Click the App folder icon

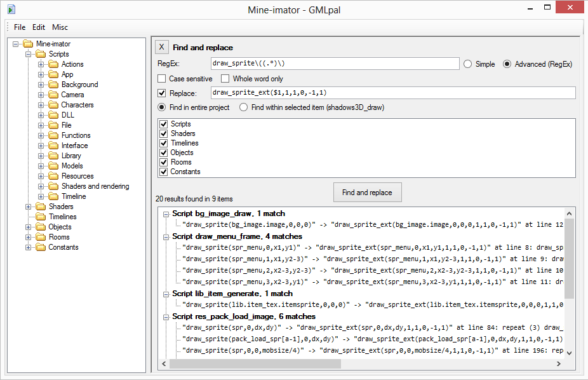pyautogui.click(x=53, y=74)
